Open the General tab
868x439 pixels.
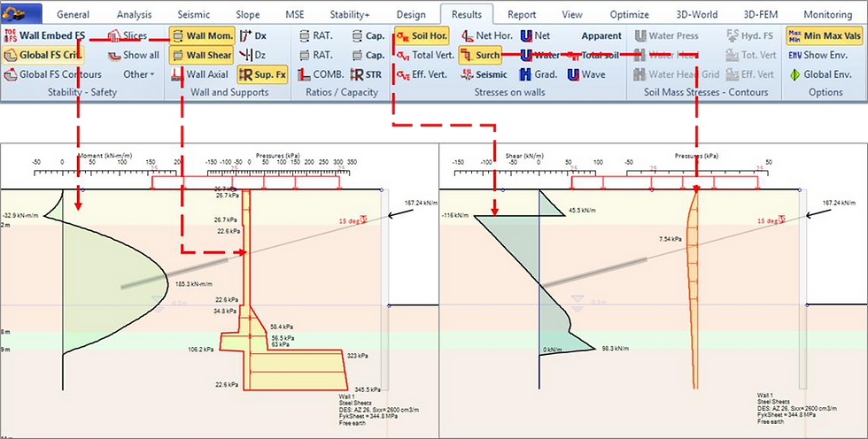[x=73, y=14]
